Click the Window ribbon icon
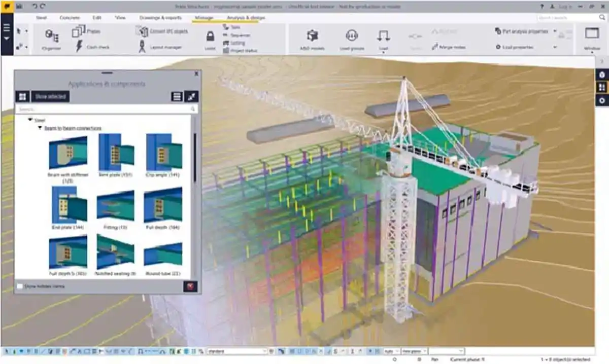This screenshot has height=364, width=609. (x=592, y=34)
